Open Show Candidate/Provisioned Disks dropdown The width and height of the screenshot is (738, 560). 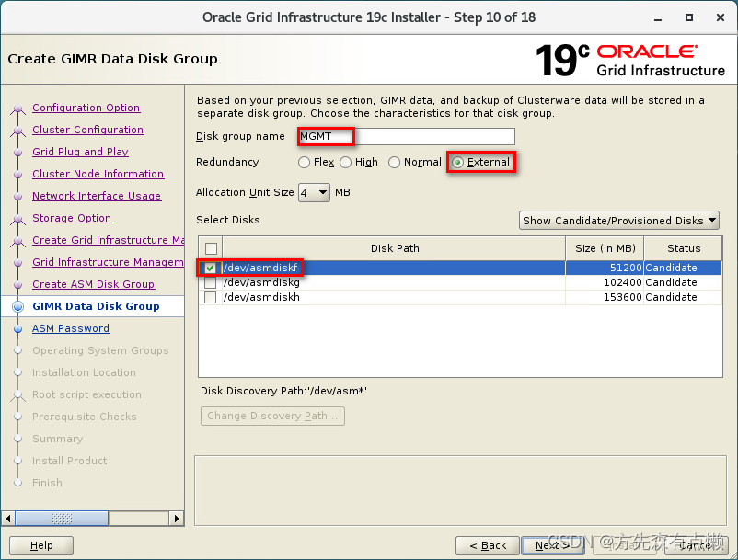coord(619,221)
